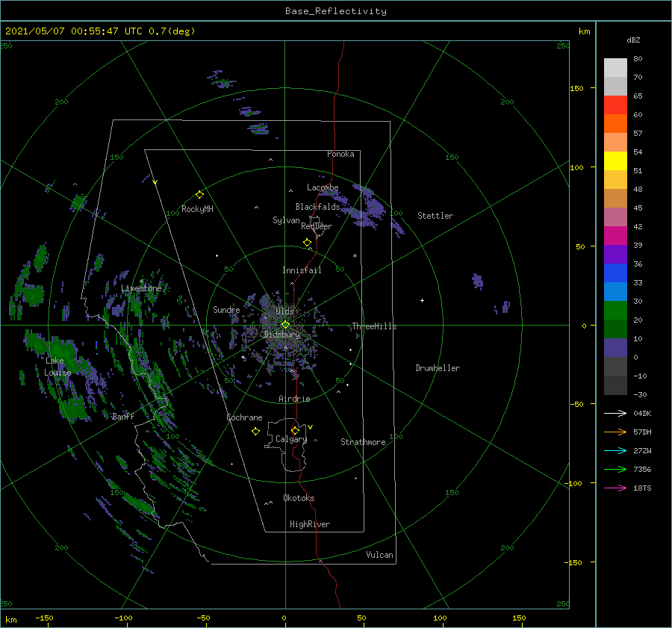Click the RedDeer city label
672x628 pixels.
click(317, 226)
